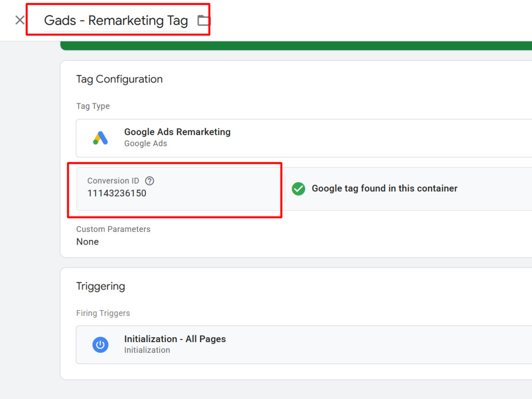Screen dimensions: 532x399
Task: Click the Triggering section heading
Action: pos(101,286)
